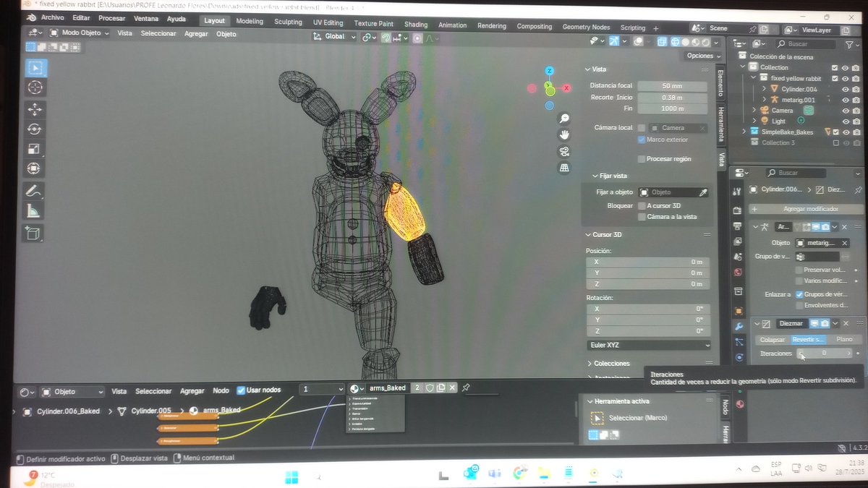Screen dimensions: 868x488
Task: Expand the metarig.001 tree item
Action: 764,100
